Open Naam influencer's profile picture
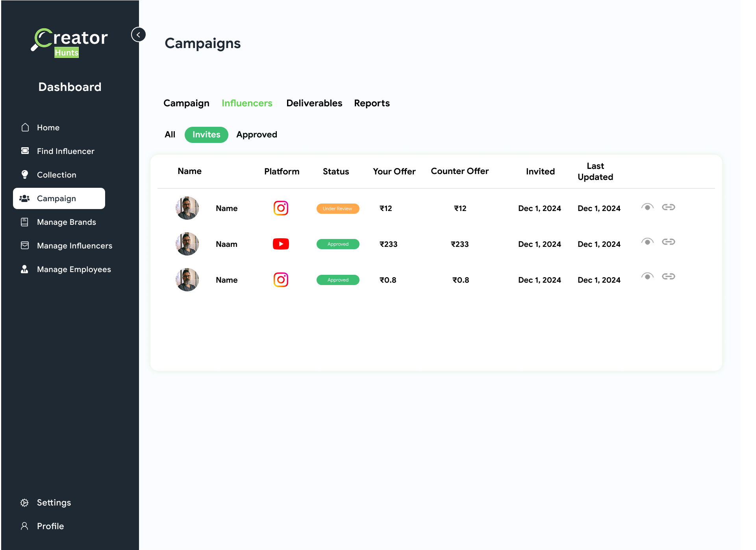Viewport: 756px width, 550px height. click(187, 244)
